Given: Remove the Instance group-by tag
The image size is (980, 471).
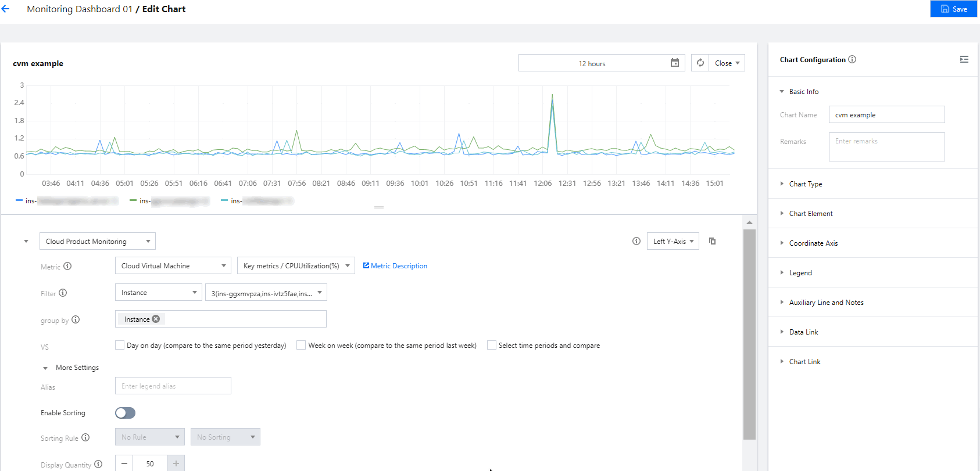Looking at the screenshot, I should (156, 319).
